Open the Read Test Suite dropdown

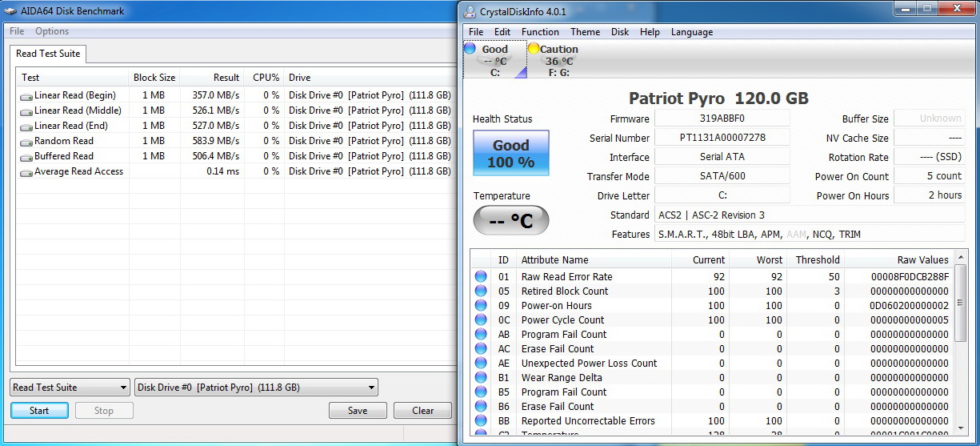[x=70, y=388]
